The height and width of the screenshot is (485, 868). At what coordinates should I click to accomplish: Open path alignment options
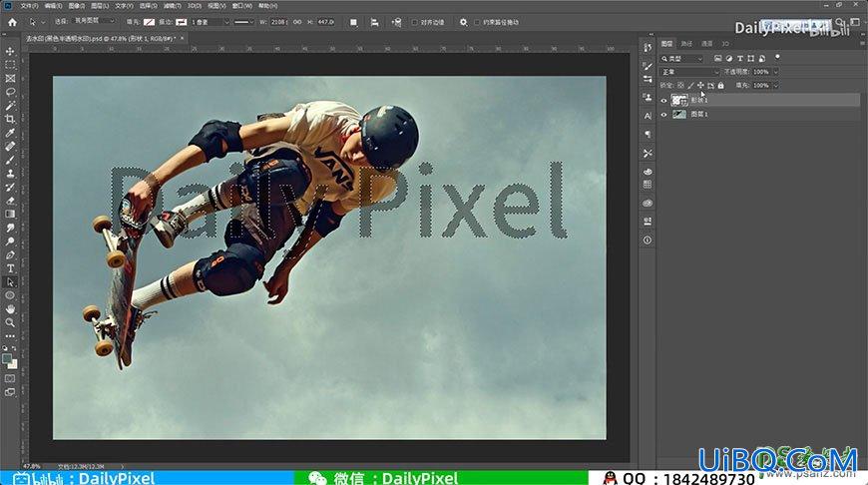(375, 22)
